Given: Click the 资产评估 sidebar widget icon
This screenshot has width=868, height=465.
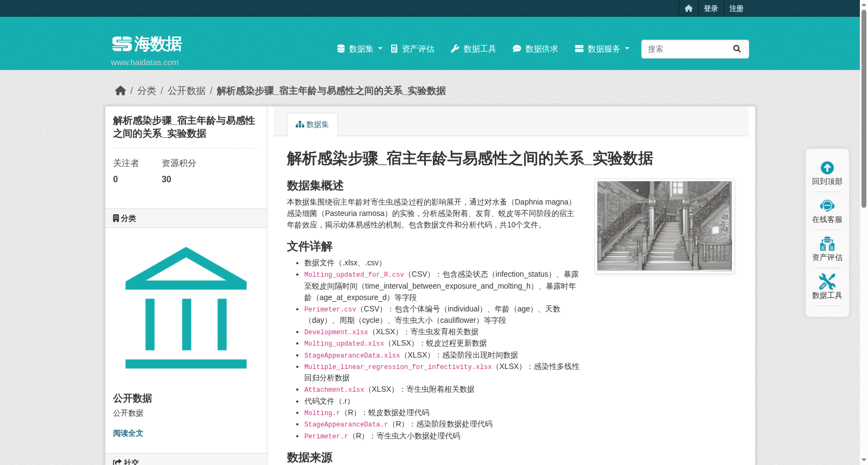Looking at the screenshot, I should 827,244.
